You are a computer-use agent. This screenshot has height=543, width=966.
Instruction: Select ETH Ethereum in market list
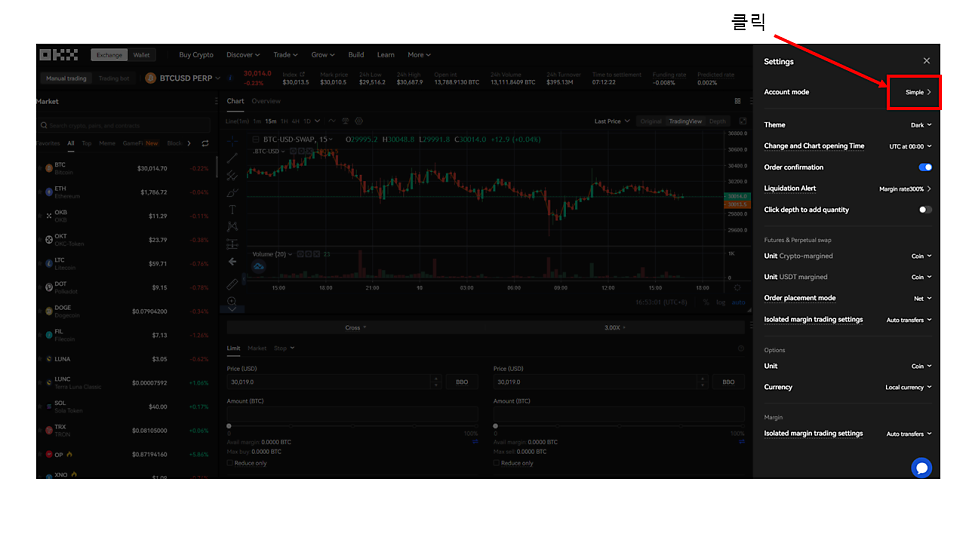pyautogui.click(x=126, y=192)
